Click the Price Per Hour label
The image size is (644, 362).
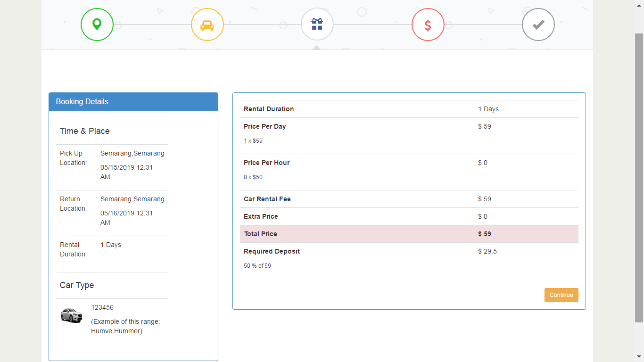[x=266, y=163]
